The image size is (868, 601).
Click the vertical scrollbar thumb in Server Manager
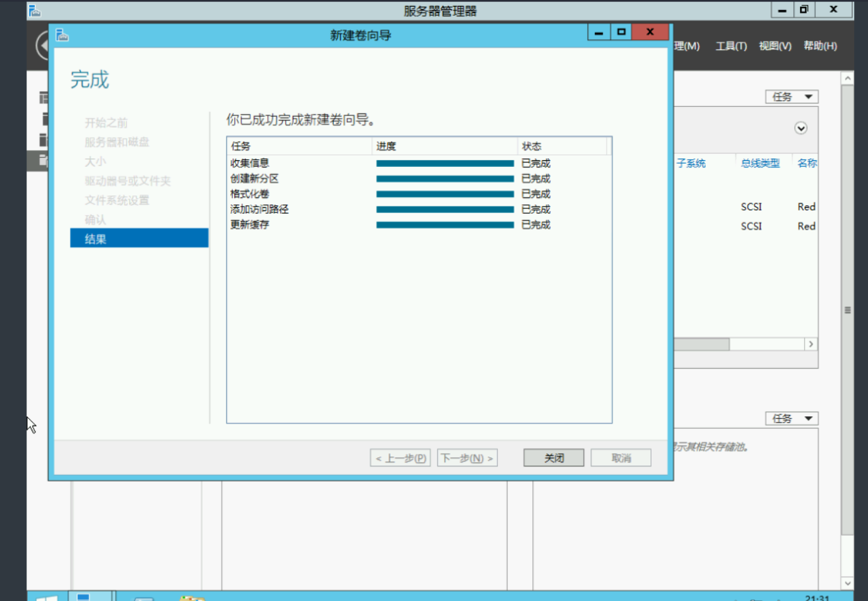[x=848, y=309]
